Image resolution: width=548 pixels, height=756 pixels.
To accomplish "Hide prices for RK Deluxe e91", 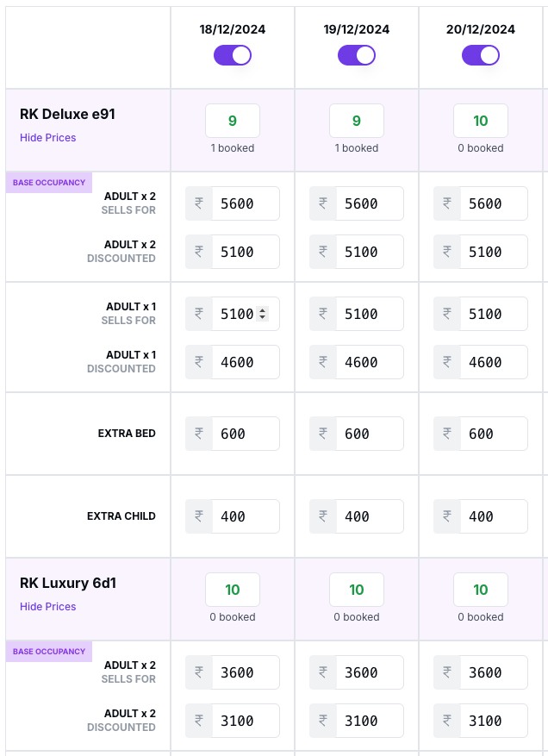I will (48, 138).
